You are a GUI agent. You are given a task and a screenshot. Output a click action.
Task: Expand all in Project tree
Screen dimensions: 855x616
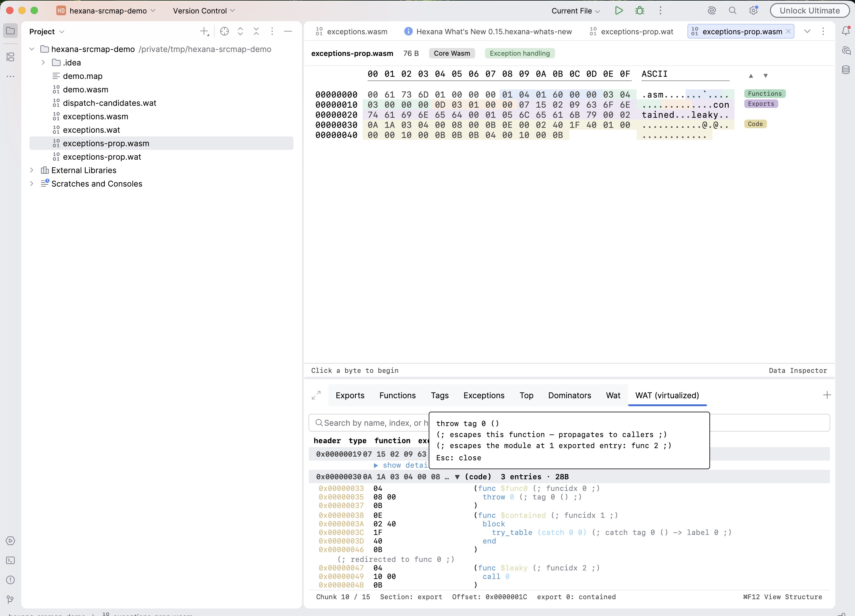click(240, 32)
